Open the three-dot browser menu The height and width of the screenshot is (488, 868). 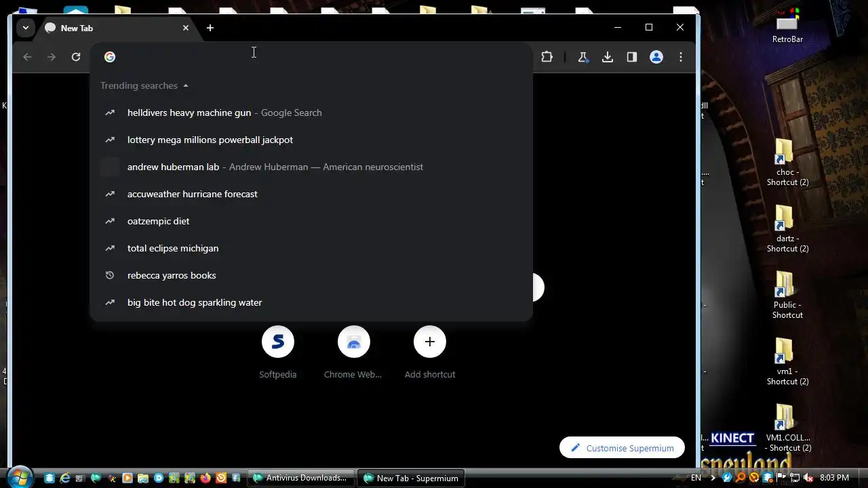click(681, 57)
